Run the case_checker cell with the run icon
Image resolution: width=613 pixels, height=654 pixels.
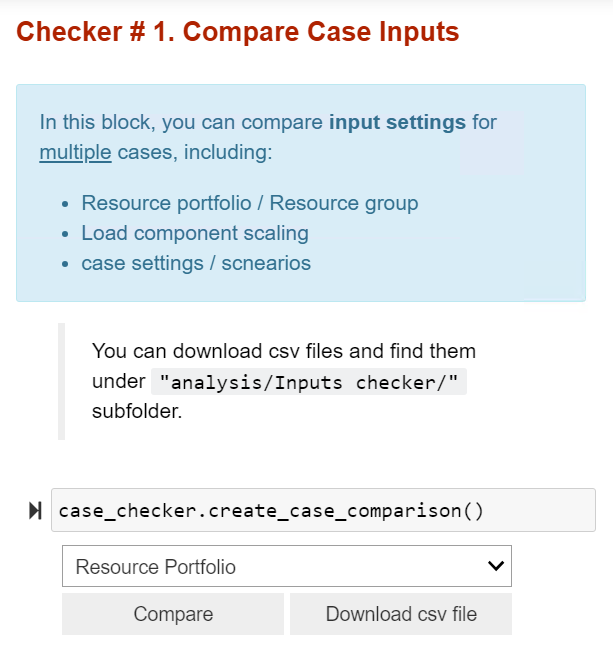(35, 511)
